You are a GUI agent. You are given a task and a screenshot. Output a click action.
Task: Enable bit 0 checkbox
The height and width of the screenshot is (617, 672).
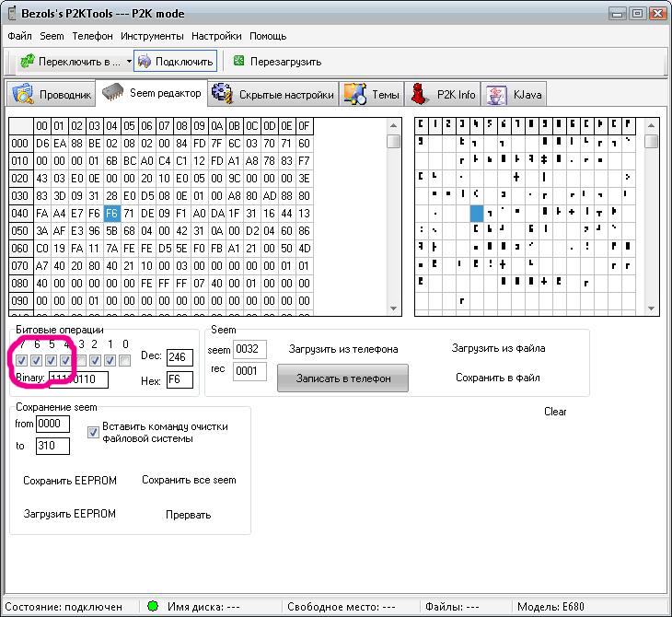[x=124, y=361]
